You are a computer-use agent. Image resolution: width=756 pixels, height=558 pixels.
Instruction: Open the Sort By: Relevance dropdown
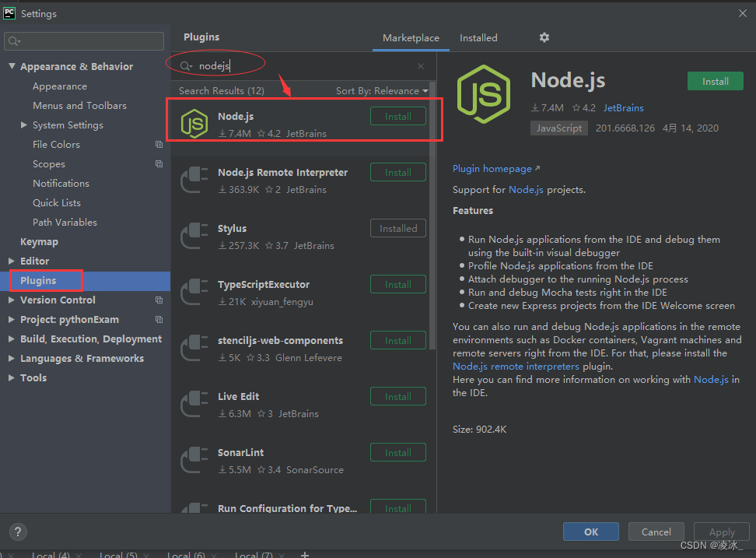[382, 91]
